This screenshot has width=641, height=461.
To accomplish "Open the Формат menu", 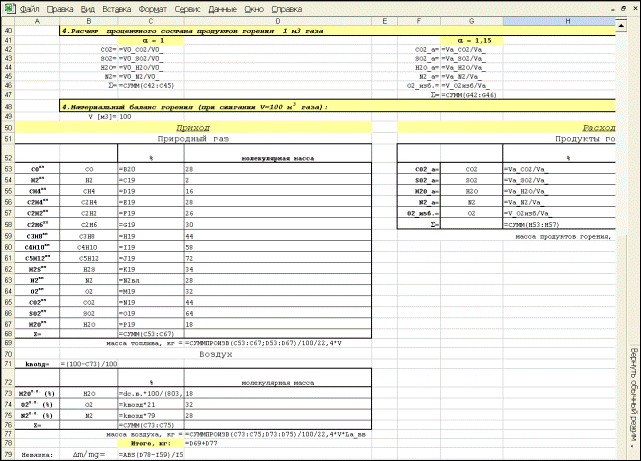I will click(x=152, y=9).
